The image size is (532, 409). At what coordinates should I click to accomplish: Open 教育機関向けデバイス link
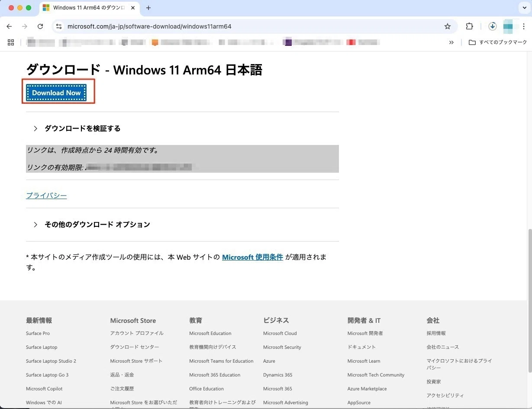click(213, 347)
